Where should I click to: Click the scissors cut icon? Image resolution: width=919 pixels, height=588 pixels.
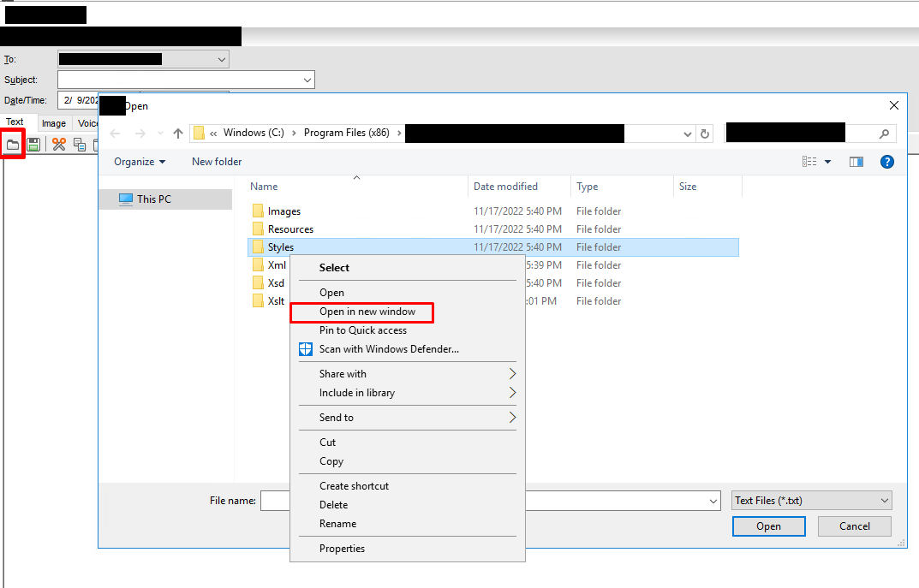coord(59,145)
